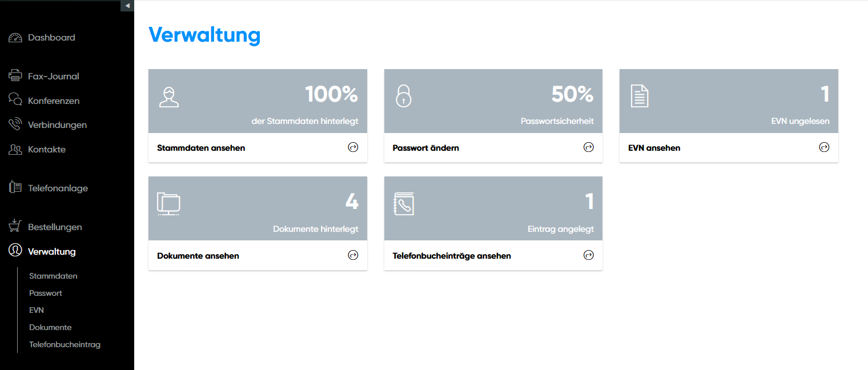The image size is (868, 370).
Task: Click the Passwort ändern link
Action: pos(426,148)
